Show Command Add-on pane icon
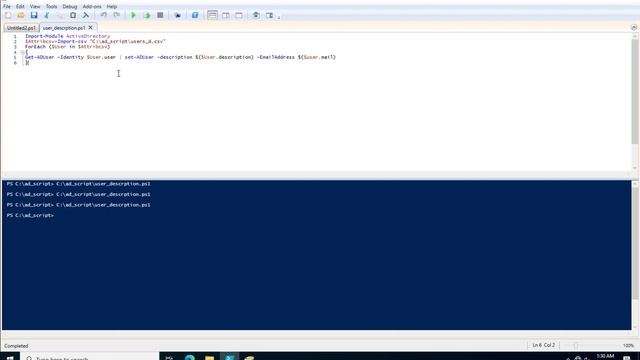 coord(269,15)
